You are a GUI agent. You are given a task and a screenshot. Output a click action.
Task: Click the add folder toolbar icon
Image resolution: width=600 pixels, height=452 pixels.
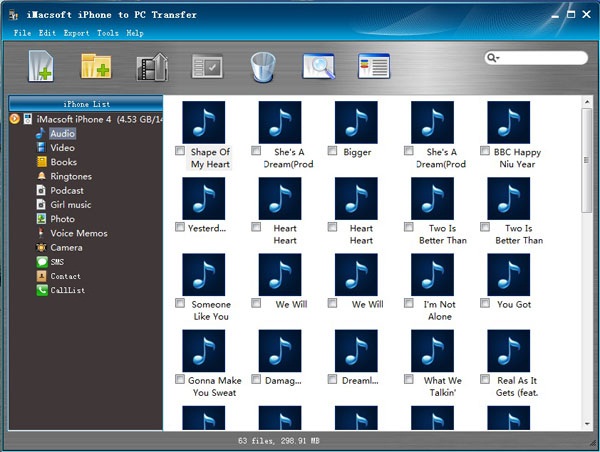tap(96, 66)
